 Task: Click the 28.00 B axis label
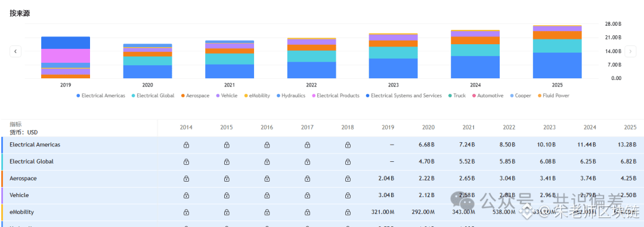click(x=613, y=24)
